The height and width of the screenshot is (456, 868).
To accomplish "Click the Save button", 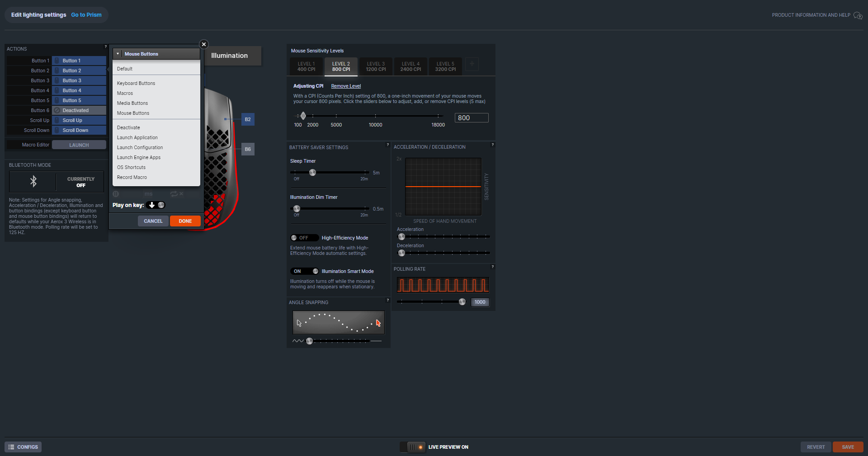I will tap(848, 447).
